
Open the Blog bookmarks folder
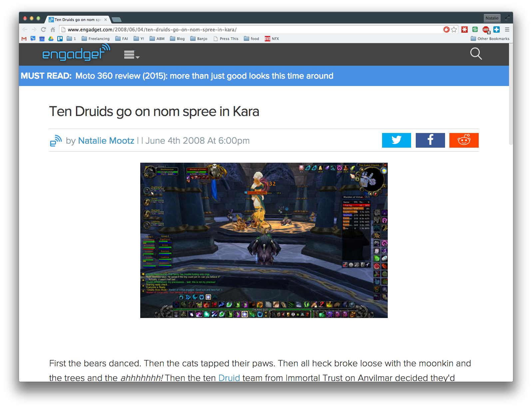177,39
